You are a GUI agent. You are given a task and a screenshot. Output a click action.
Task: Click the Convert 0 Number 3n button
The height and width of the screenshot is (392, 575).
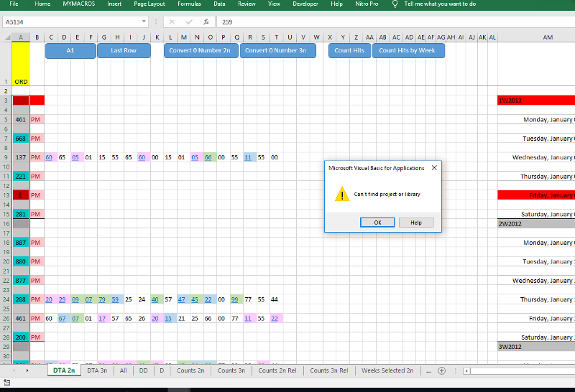point(277,50)
